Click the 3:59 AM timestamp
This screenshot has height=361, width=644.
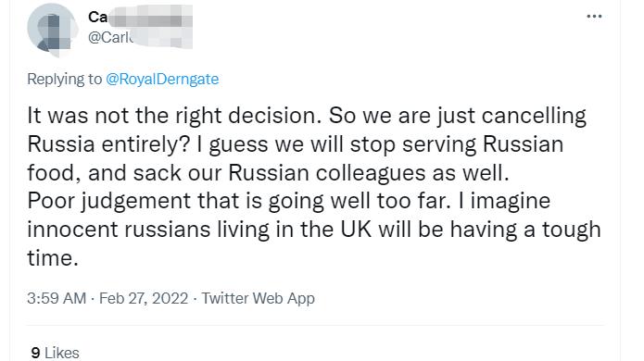[57, 298]
